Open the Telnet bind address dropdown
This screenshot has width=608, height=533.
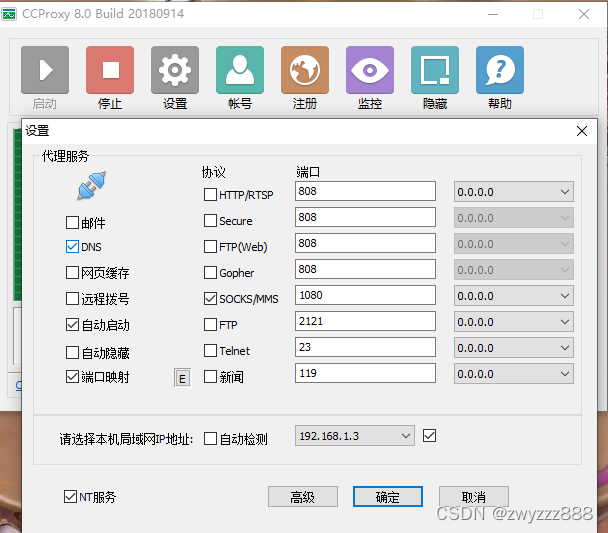[514, 348]
